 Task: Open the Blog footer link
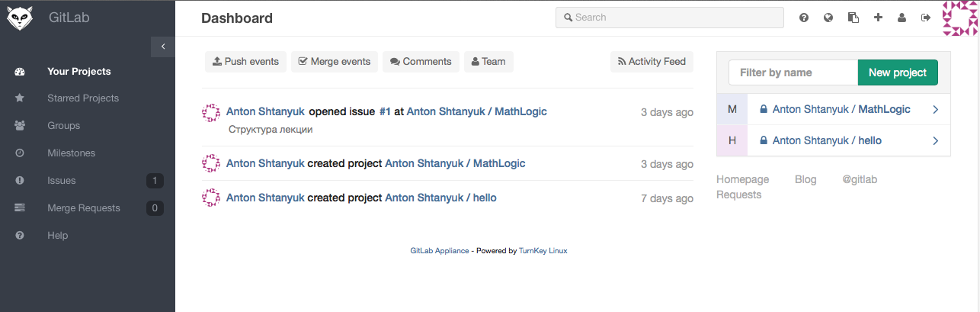[805, 179]
